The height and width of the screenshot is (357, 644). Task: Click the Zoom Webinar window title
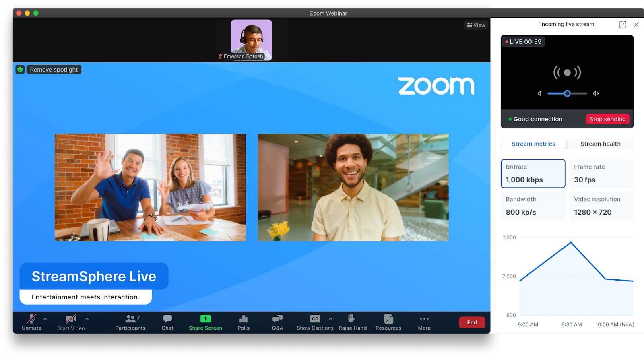(x=328, y=13)
